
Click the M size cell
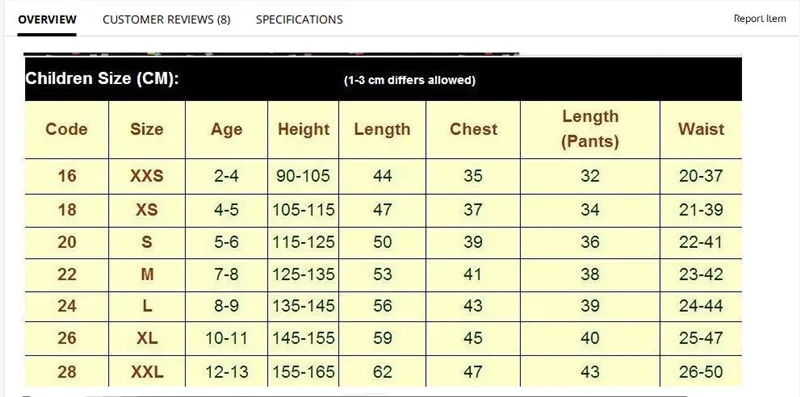pos(147,275)
